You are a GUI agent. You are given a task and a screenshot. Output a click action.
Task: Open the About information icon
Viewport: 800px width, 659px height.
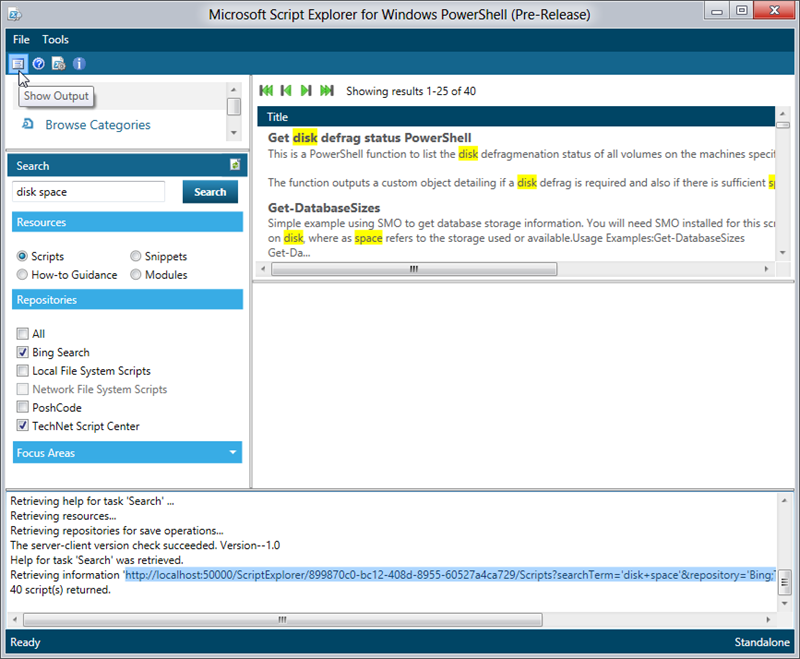(79, 64)
